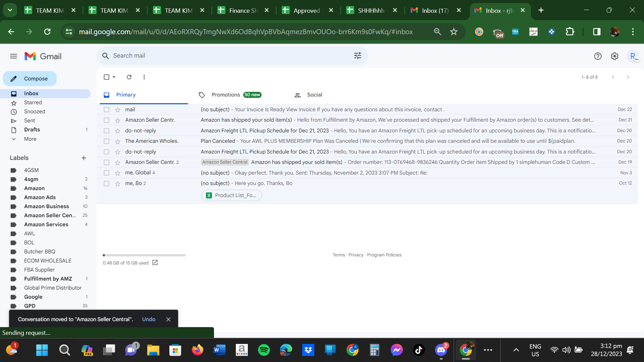Open the Drafts folder
This screenshot has height=362, width=644.
click(32, 130)
